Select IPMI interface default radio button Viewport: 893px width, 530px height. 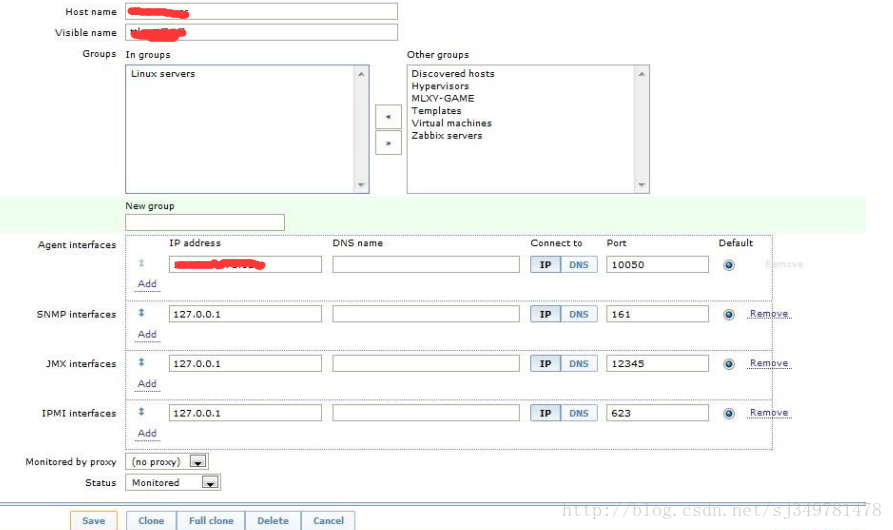click(729, 414)
